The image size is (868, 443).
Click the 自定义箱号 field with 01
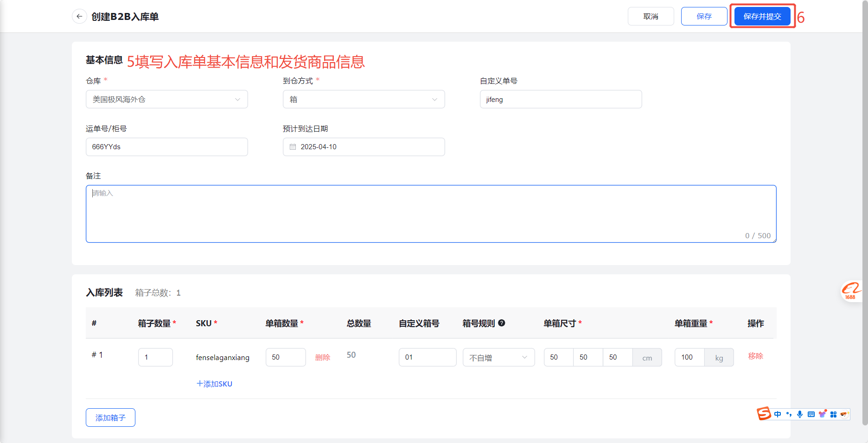(x=428, y=357)
